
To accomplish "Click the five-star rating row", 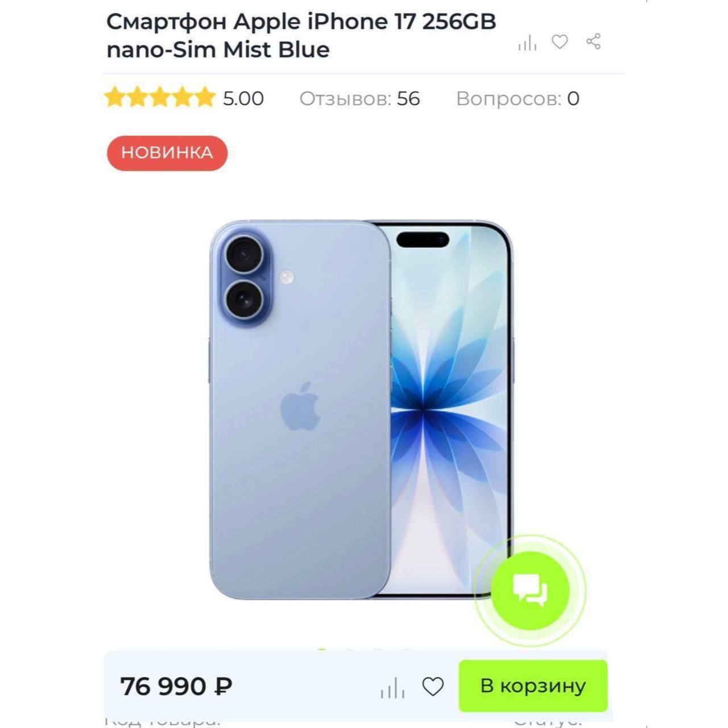I will pyautogui.click(x=160, y=98).
